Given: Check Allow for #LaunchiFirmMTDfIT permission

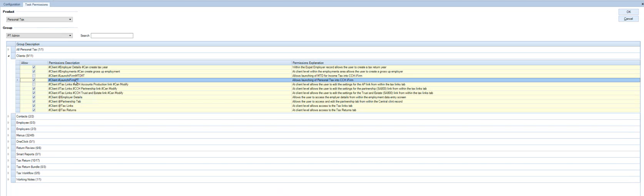Looking at the screenshot, I should click(34, 76).
